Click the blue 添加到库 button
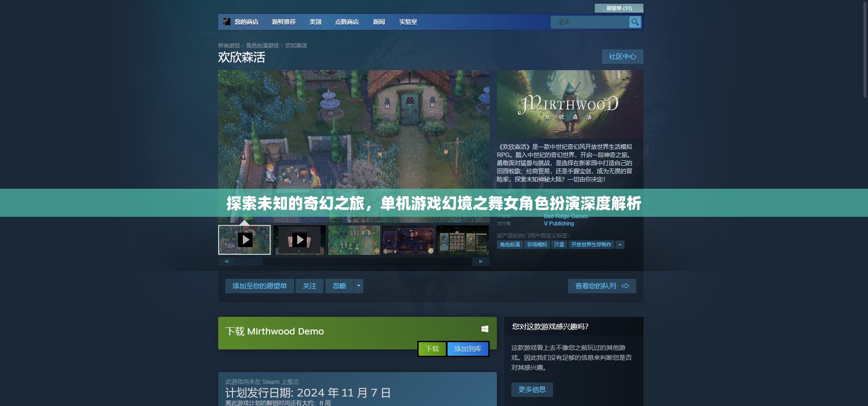This screenshot has width=868, height=406. [x=468, y=349]
